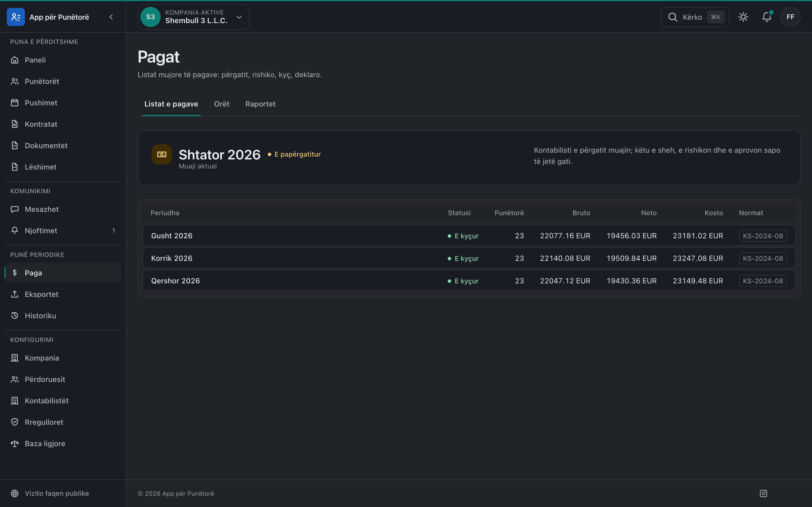Open Eksportet upload icon item
This screenshot has width=812, height=507.
(x=63, y=294)
